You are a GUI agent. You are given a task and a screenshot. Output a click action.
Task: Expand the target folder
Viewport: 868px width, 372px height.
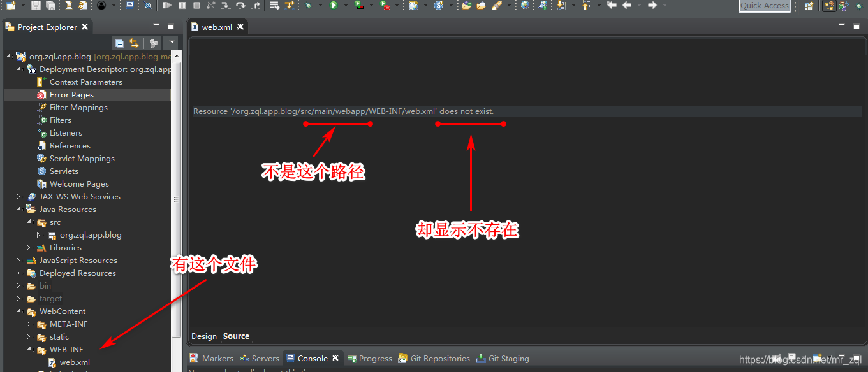pos(18,298)
